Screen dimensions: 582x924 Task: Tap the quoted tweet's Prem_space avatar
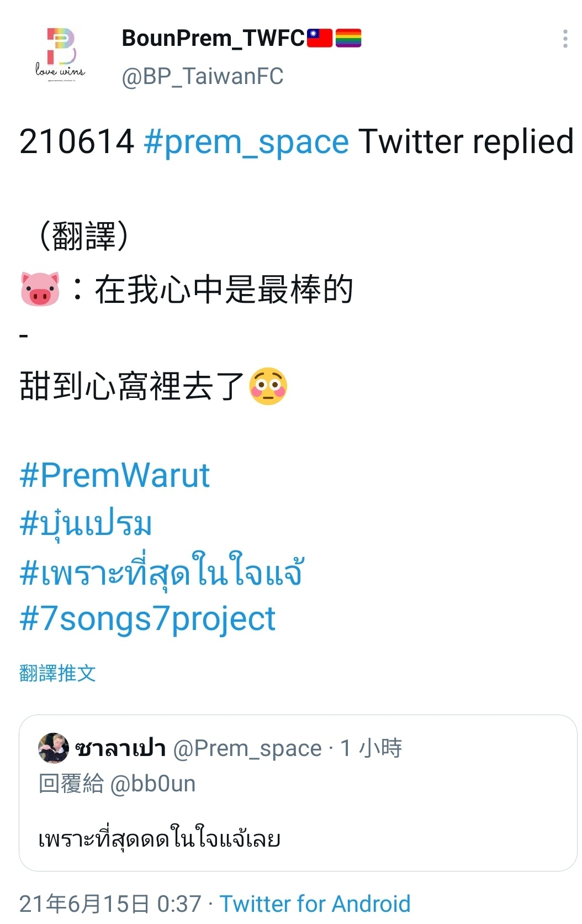click(x=54, y=748)
